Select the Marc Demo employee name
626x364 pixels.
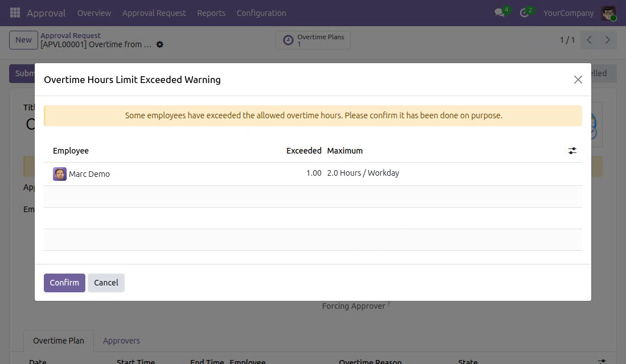(89, 174)
